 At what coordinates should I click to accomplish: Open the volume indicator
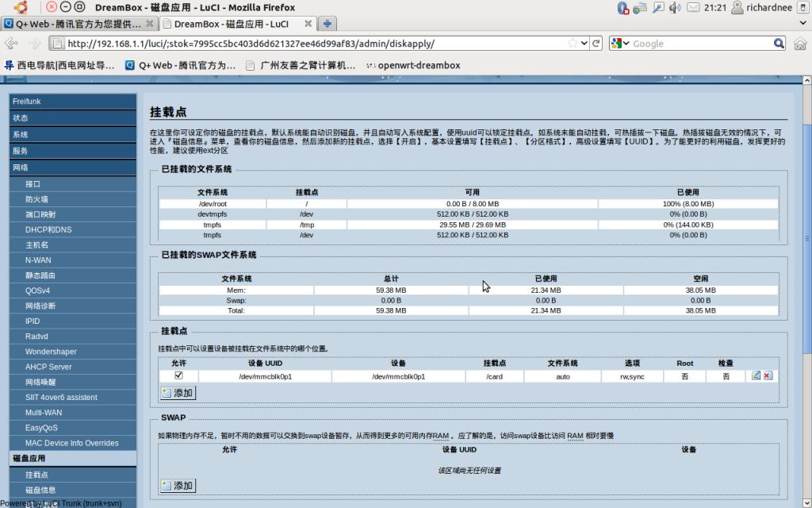pos(675,7)
